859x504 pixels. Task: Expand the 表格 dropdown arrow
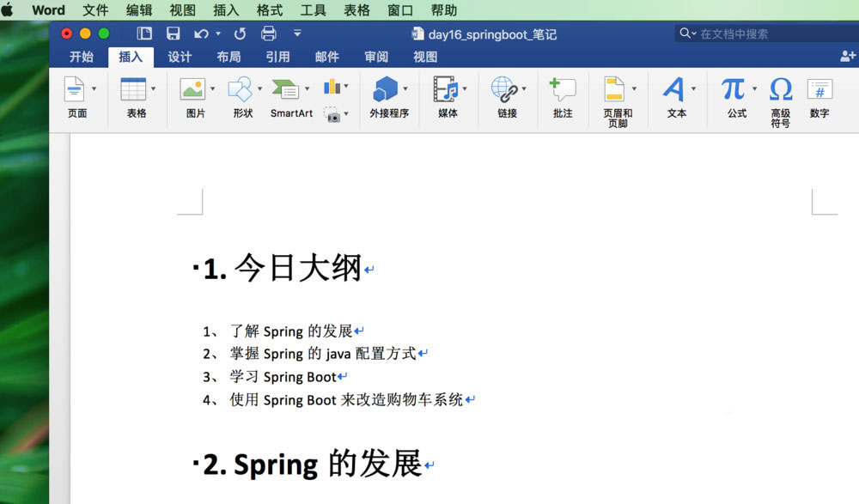tap(154, 88)
